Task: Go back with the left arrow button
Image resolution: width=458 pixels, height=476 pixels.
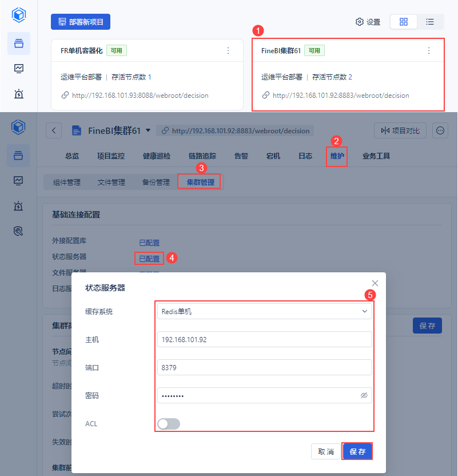Action: [54, 130]
